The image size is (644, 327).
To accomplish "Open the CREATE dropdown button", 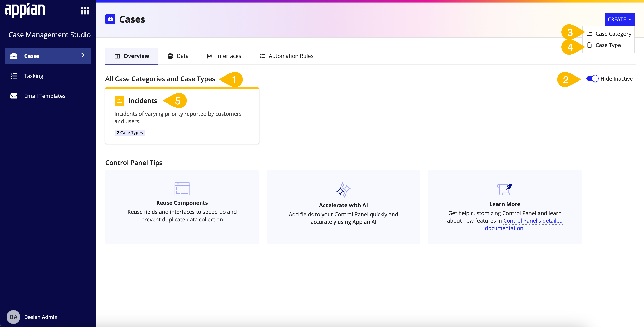I will click(619, 19).
